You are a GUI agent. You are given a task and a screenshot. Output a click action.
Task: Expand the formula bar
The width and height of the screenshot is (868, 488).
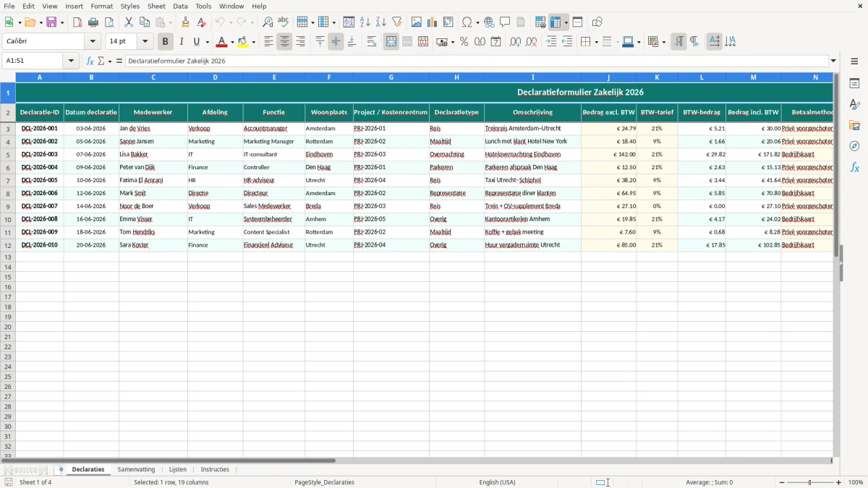[833, 61]
